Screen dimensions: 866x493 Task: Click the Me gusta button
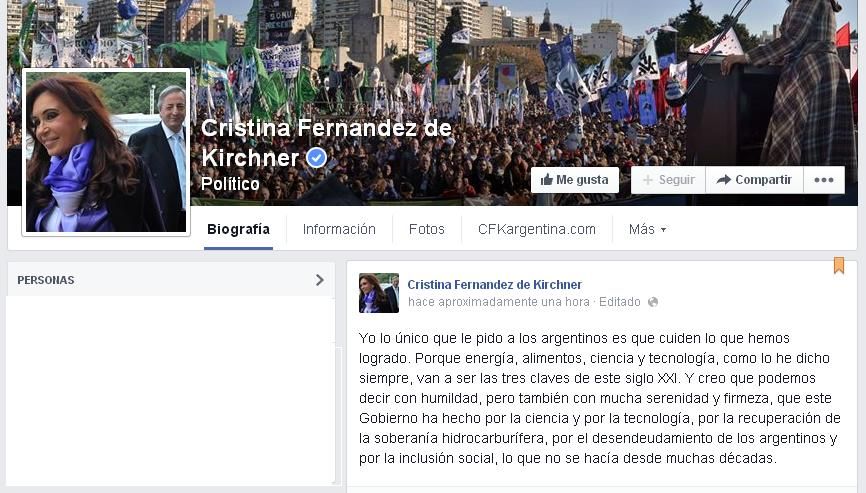[x=575, y=180]
